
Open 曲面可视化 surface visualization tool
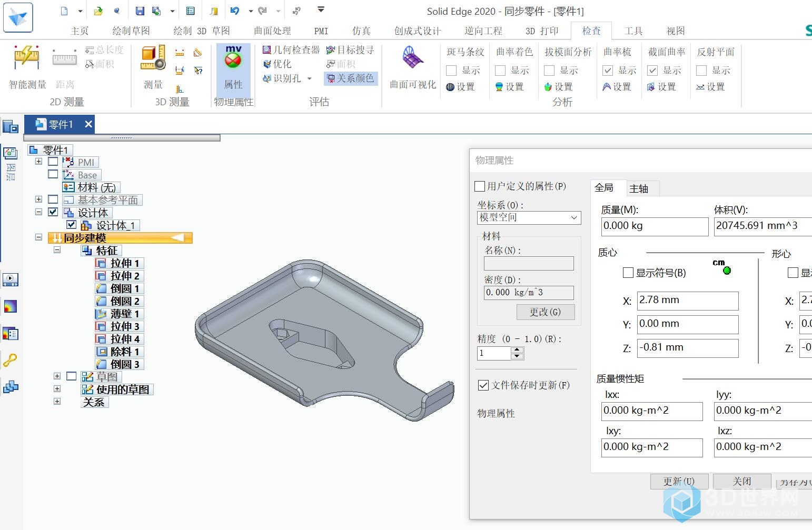(x=413, y=67)
